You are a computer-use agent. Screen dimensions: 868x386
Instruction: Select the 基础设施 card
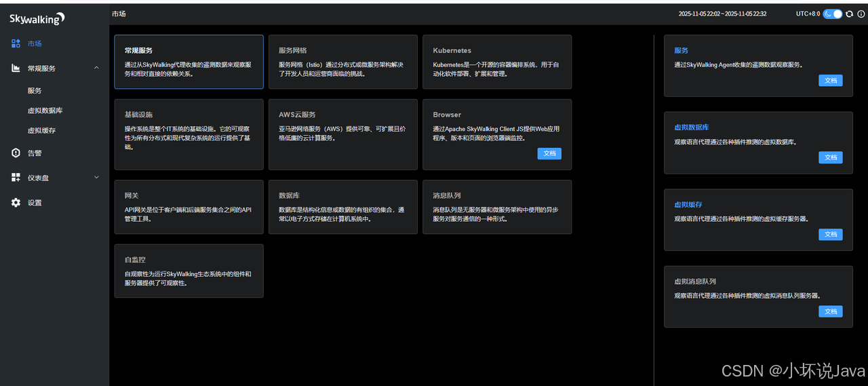pos(189,134)
